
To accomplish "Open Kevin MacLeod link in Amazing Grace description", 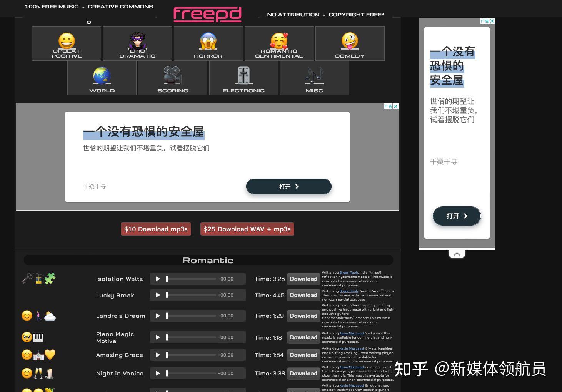I will pyautogui.click(x=352, y=349).
